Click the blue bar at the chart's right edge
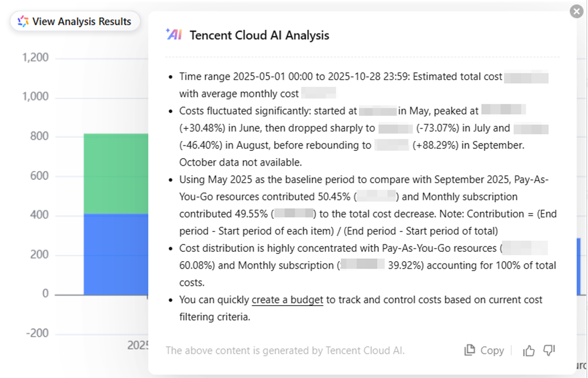The width and height of the screenshot is (588, 378). 579,266
